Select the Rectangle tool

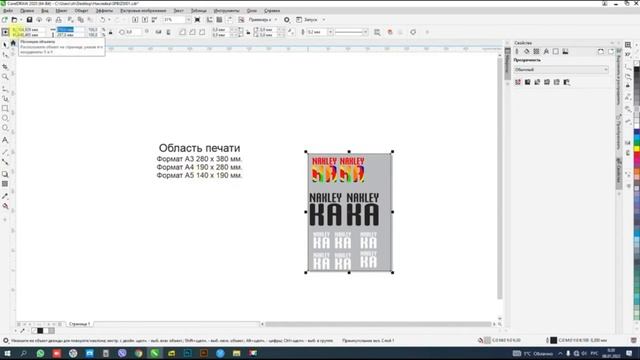tap(5, 108)
